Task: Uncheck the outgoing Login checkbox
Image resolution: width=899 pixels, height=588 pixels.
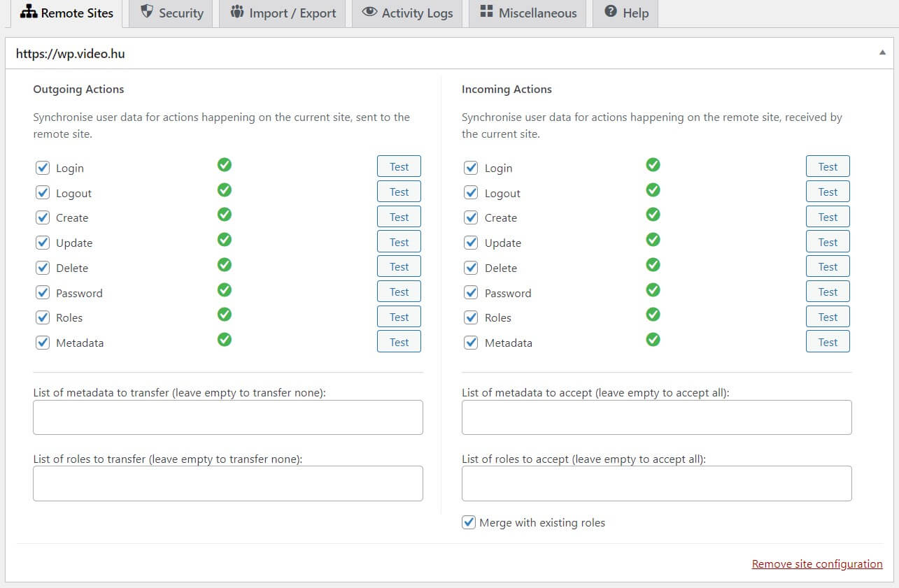Action: tap(43, 168)
